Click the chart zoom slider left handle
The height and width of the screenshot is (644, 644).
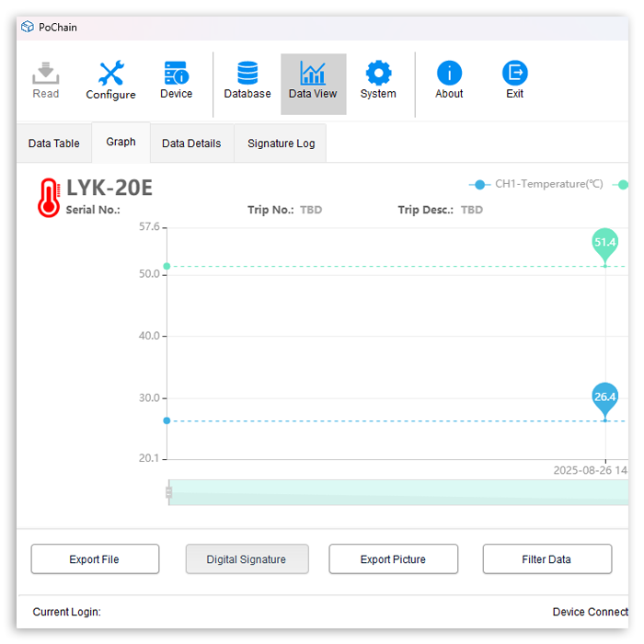[x=168, y=492]
